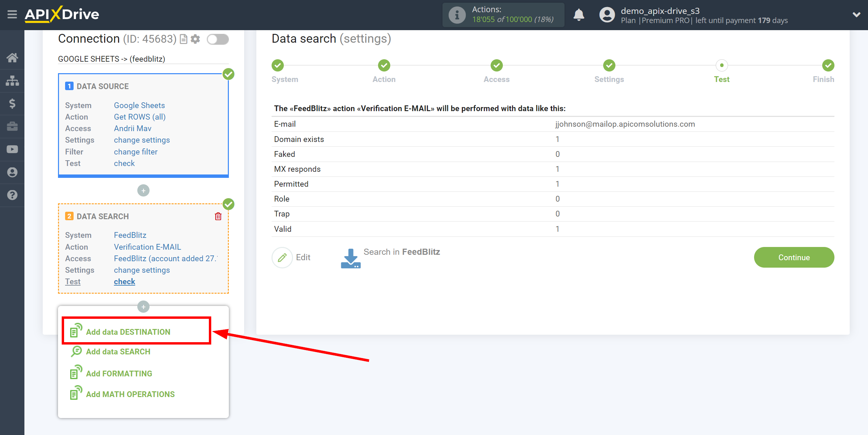
Task: Click Search in FeedBlitz download icon
Action: coord(351,258)
